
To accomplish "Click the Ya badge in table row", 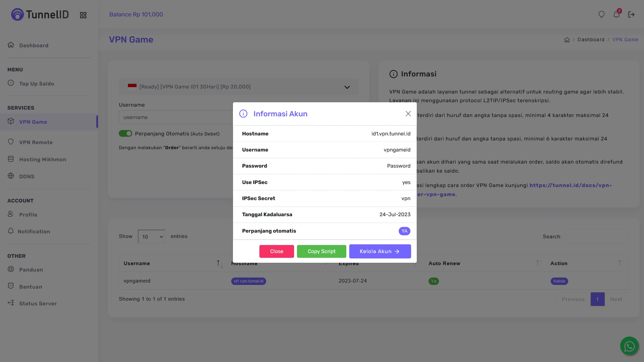I will point(434,281).
